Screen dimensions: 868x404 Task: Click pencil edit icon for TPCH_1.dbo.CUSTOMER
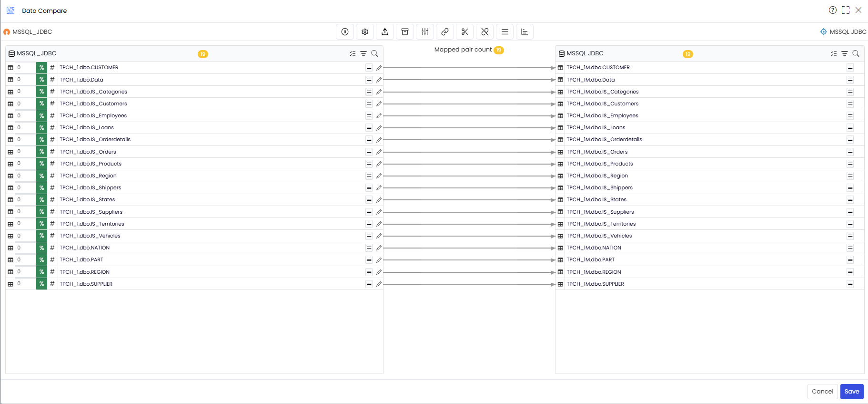[x=379, y=68]
